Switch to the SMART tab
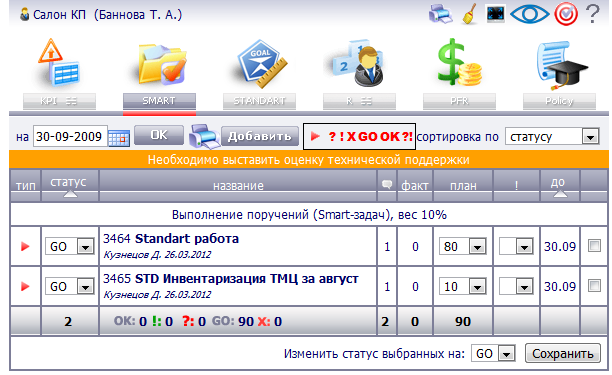The width and height of the screenshot is (612, 375). [x=159, y=101]
